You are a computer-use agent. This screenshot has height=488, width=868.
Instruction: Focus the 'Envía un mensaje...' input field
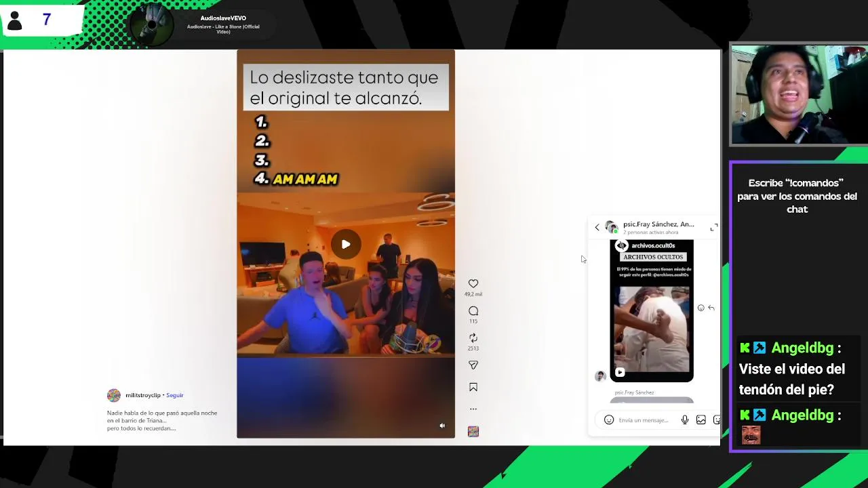[x=644, y=420]
